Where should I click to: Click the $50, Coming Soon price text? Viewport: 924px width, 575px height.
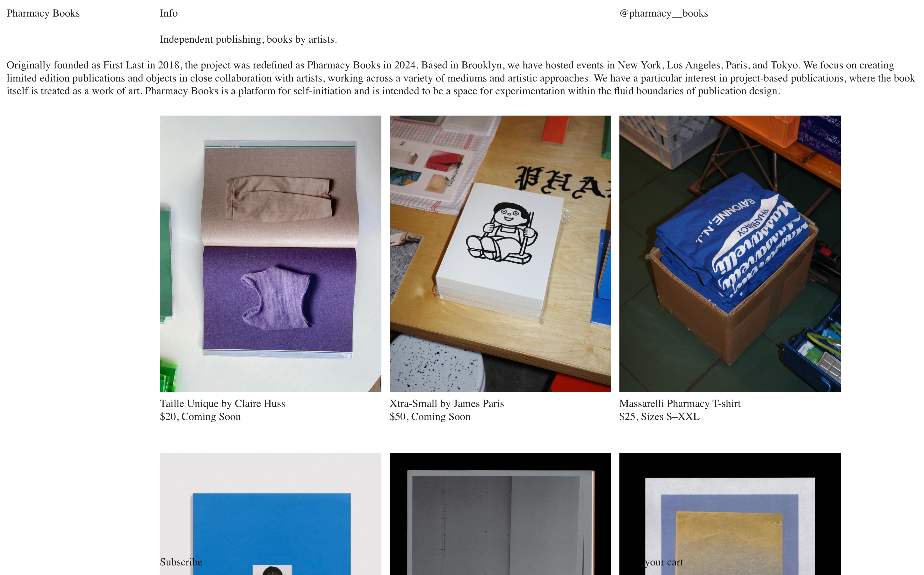pyautogui.click(x=430, y=417)
